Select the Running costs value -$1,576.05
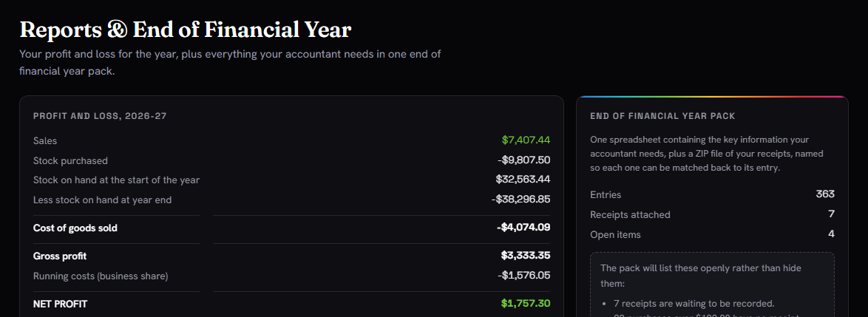The image size is (868, 317). (x=523, y=276)
